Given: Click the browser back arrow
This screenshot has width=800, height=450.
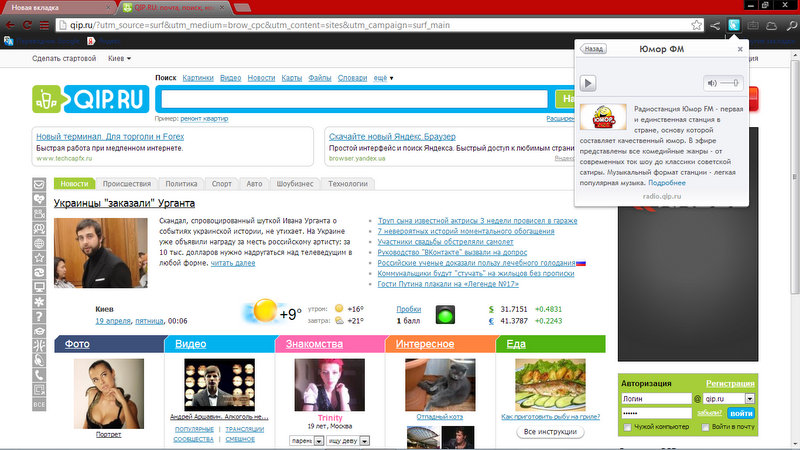Looking at the screenshot, I should coord(10,25).
